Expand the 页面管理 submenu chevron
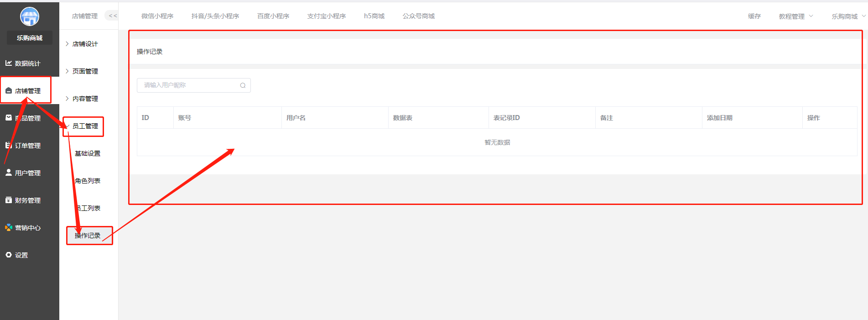Image resolution: width=868 pixels, height=320 pixels. [67, 71]
